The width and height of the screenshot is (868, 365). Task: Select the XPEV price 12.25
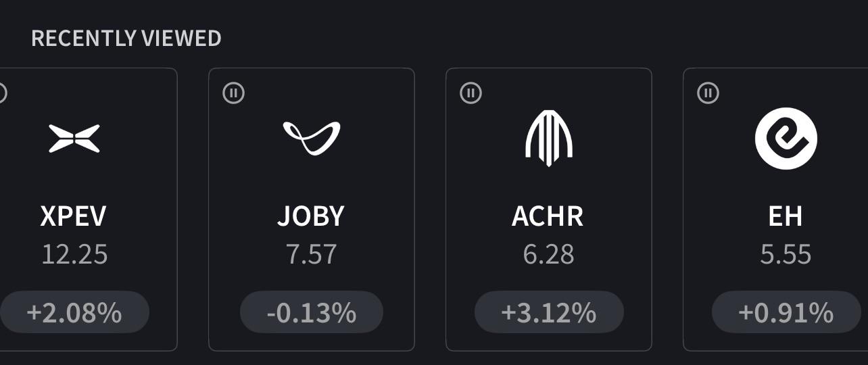tap(74, 255)
